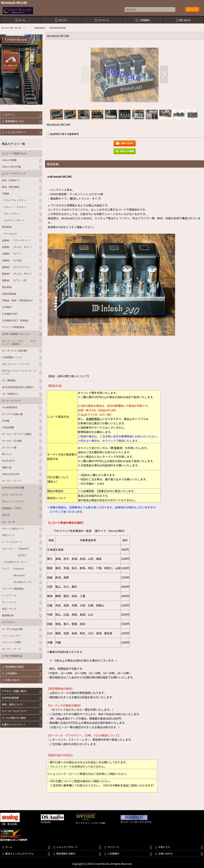Click the large McIntosh 240 detail photo
Image resolution: width=204 pixels, height=868 pixels.
[111, 285]
